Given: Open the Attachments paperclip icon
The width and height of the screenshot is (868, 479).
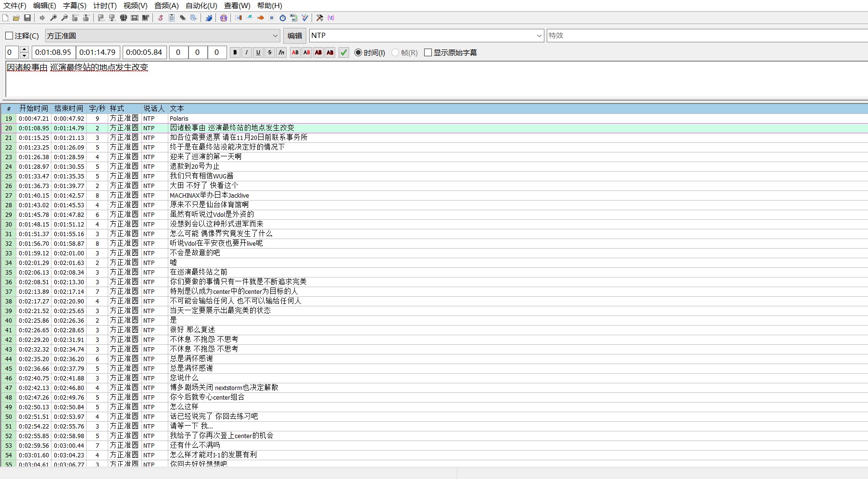Looking at the screenshot, I should [x=183, y=18].
